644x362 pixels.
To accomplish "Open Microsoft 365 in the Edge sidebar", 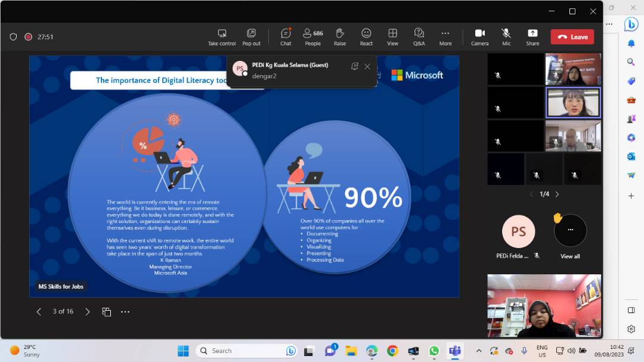I will point(631,138).
